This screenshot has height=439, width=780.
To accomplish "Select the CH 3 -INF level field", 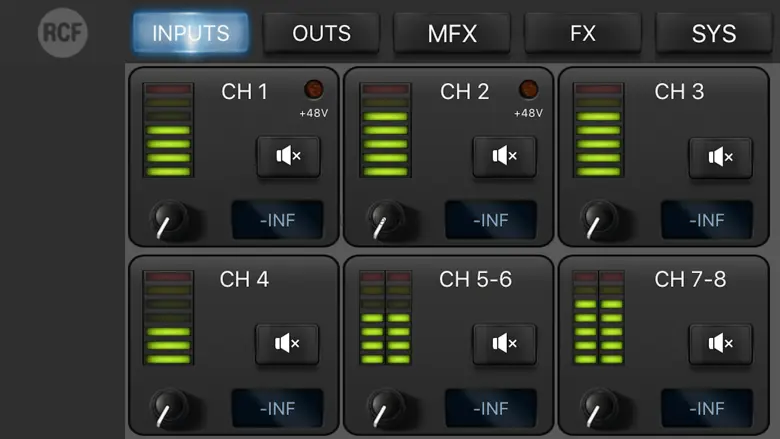I will point(707,220).
